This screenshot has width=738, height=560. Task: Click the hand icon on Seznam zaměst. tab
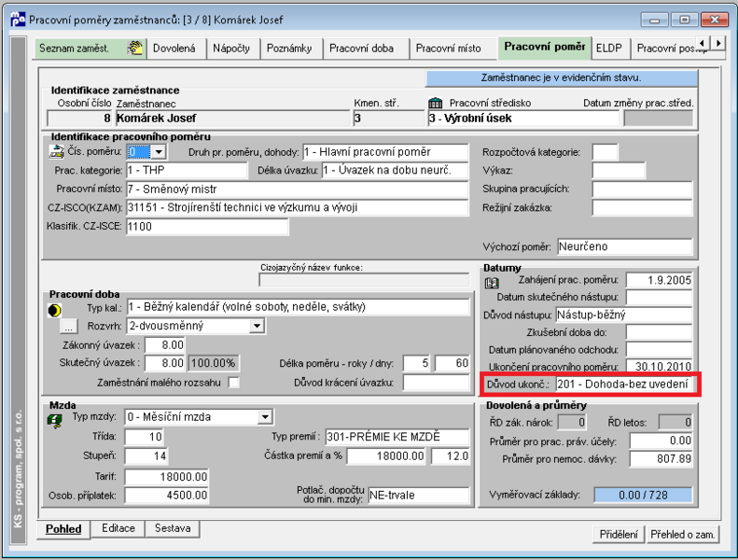pos(134,48)
